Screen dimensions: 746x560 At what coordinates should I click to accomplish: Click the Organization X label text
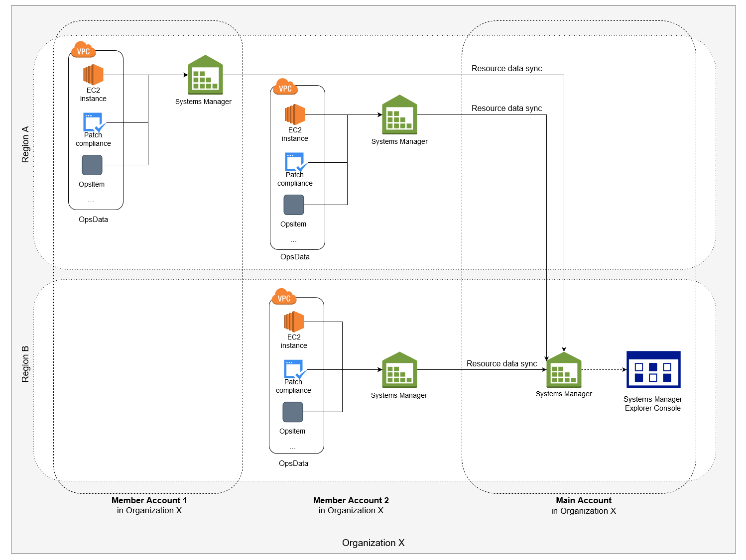pos(373,543)
